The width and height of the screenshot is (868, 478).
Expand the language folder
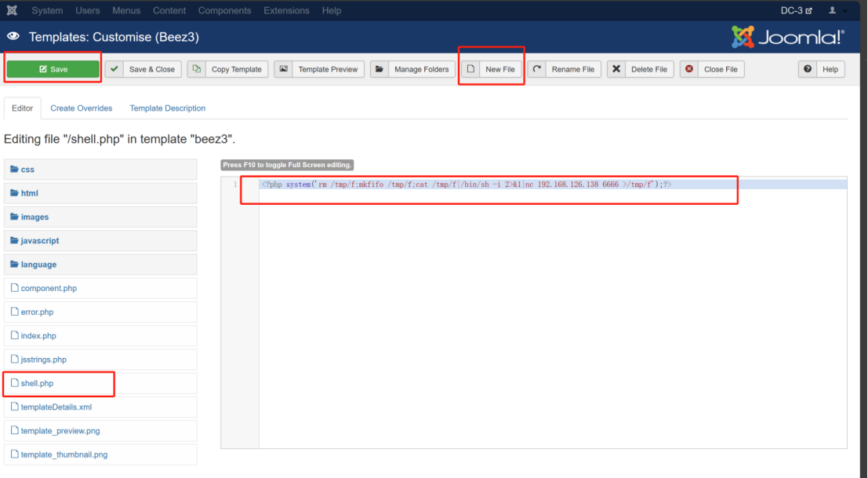[x=100, y=265]
